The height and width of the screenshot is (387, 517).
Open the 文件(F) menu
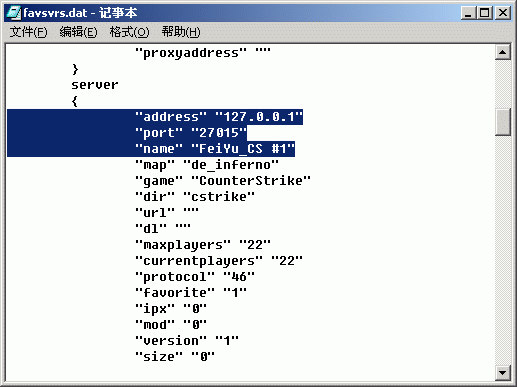click(x=28, y=32)
